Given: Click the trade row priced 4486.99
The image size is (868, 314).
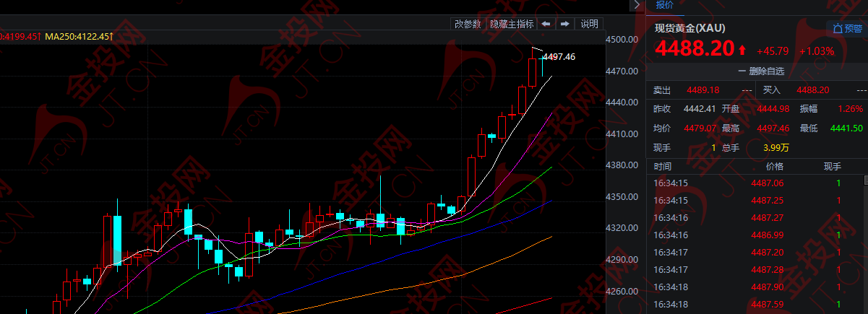Looking at the screenshot, I should tap(755, 235).
